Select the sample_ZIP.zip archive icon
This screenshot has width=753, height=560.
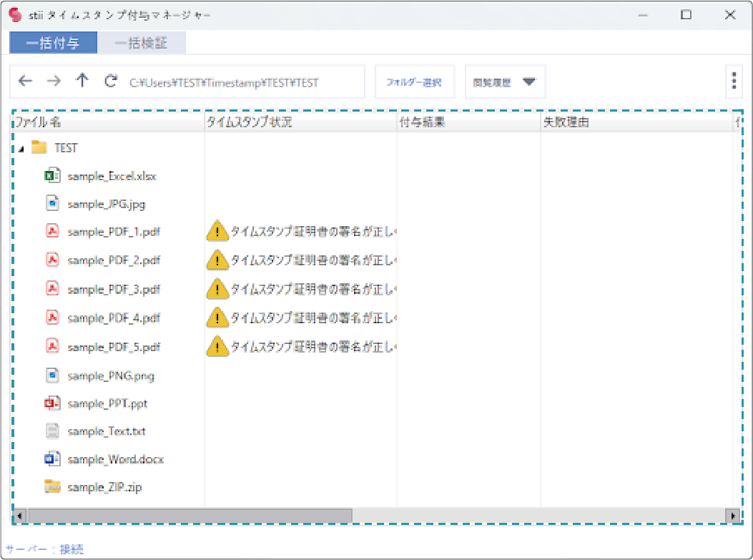[x=52, y=487]
